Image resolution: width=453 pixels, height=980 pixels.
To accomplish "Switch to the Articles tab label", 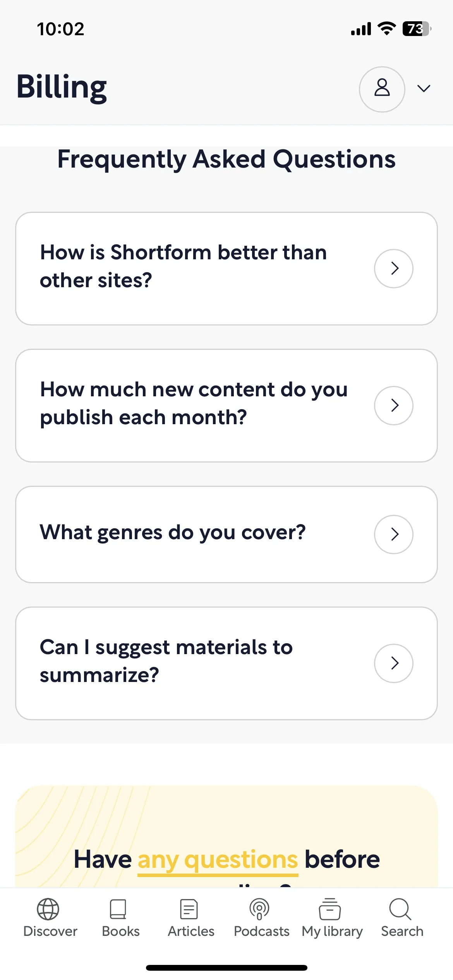I will point(191,931).
